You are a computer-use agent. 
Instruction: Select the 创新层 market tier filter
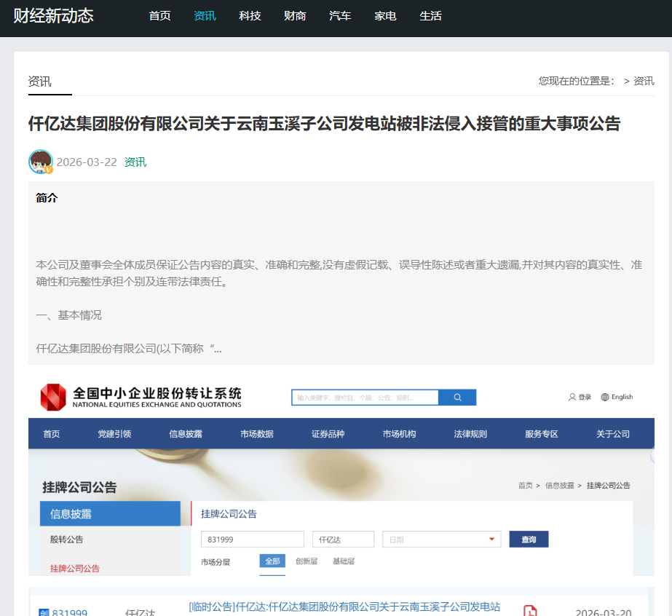tap(307, 561)
